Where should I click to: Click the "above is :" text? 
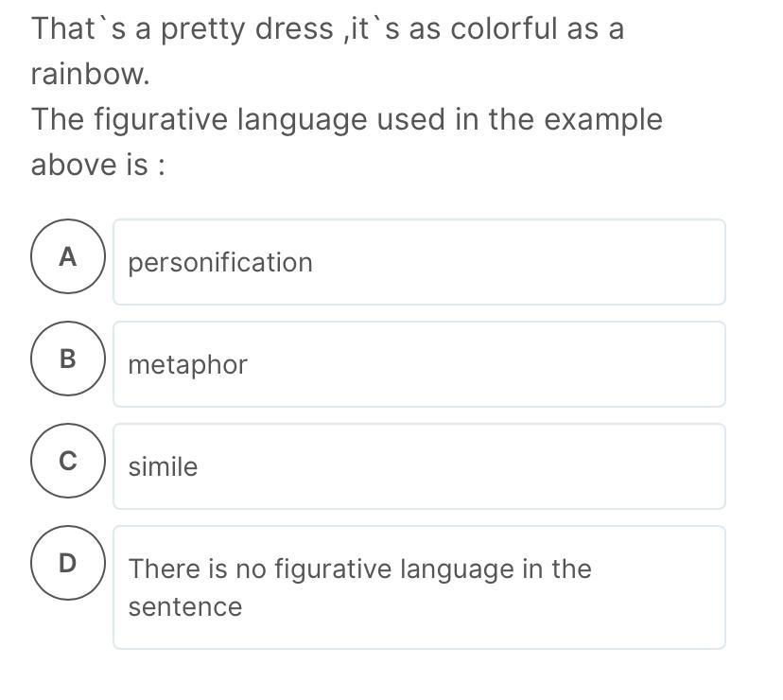98,165
